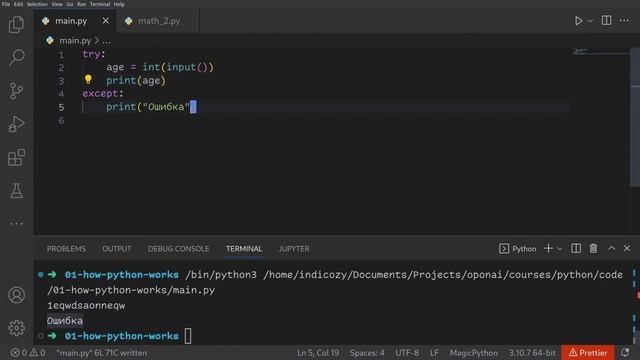The width and height of the screenshot is (640, 360).
Task: Switch to the JUPYTER panel tab
Action: tap(294, 249)
